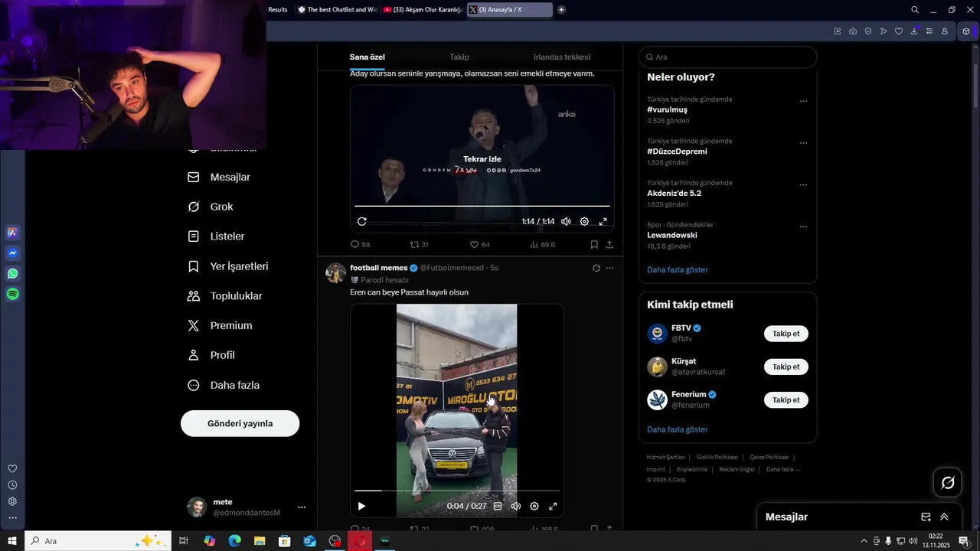This screenshot has width=980, height=551.
Task: Open options for Akdeniz'de 5.2 trend
Action: pyautogui.click(x=803, y=184)
